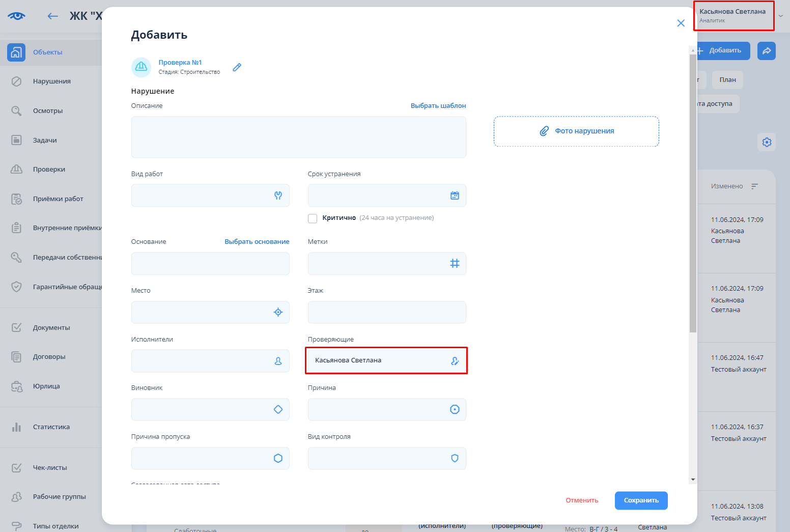Image resolution: width=790 pixels, height=532 pixels.
Task: Enable the Критично checkbox
Action: coord(313,218)
